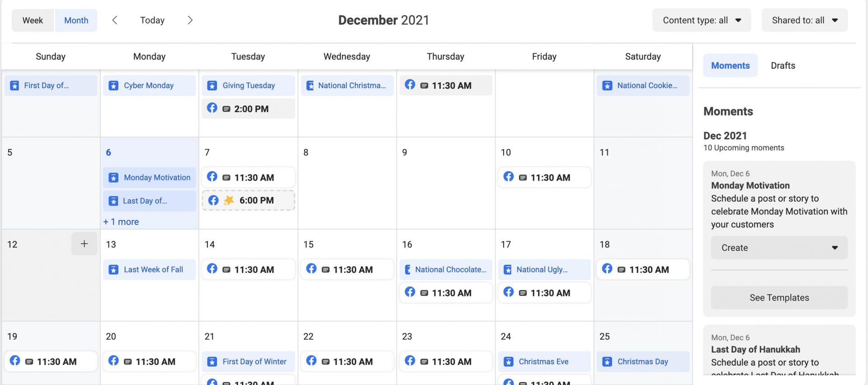Open Content type: all dropdown

701,20
